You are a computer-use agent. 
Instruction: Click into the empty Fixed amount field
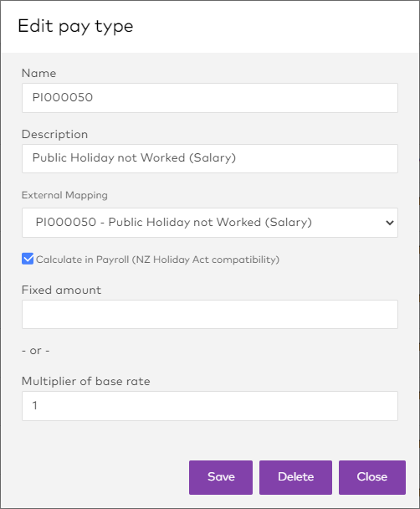point(210,314)
